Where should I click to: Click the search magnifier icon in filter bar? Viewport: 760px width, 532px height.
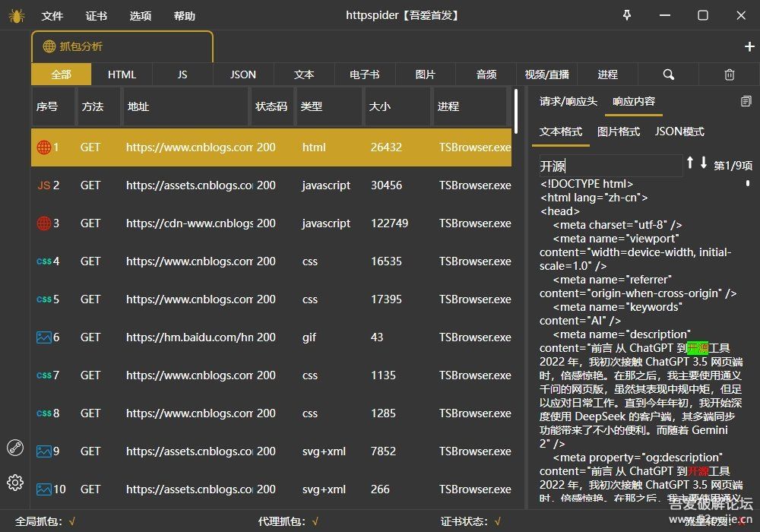(x=668, y=74)
